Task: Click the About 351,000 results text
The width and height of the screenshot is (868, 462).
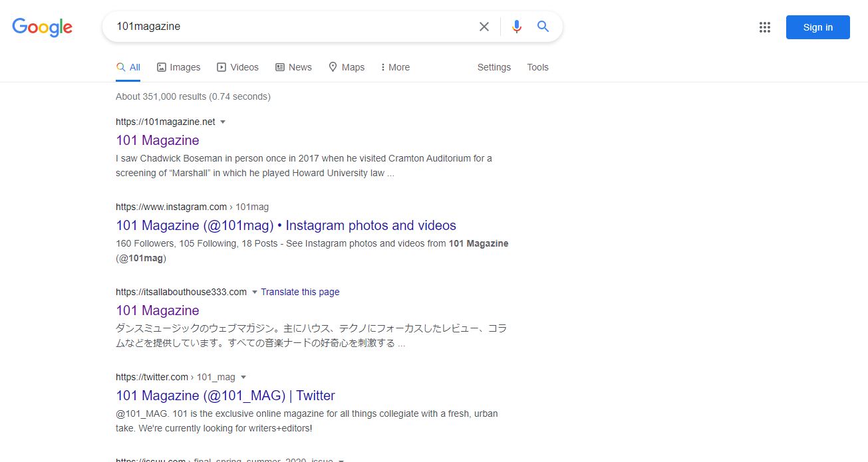Action: [x=193, y=96]
